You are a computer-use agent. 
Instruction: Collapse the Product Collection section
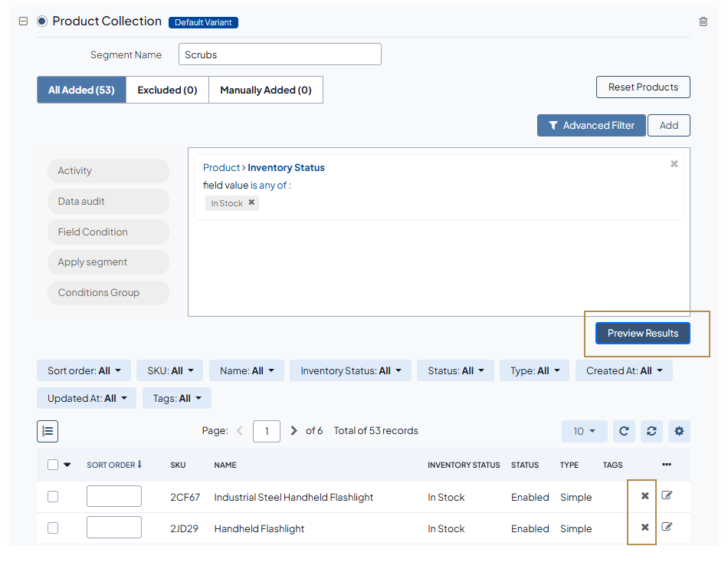coord(23,21)
